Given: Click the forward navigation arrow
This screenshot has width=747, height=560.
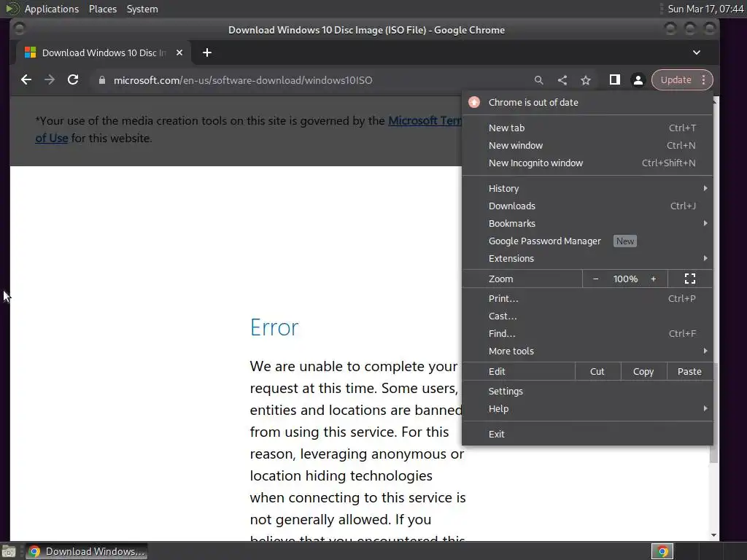Looking at the screenshot, I should (x=50, y=80).
